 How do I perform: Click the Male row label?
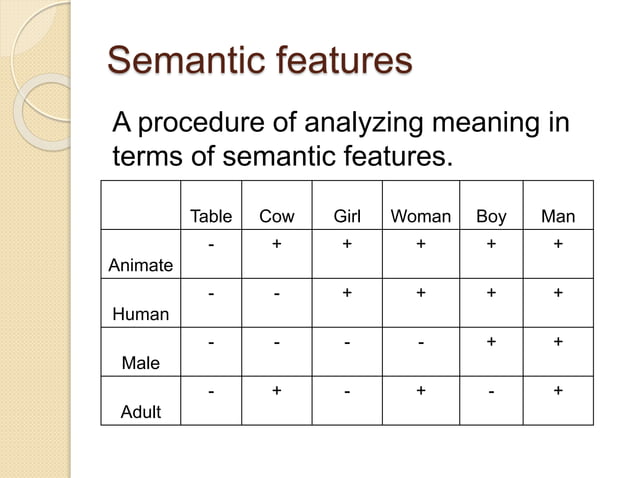tap(141, 363)
